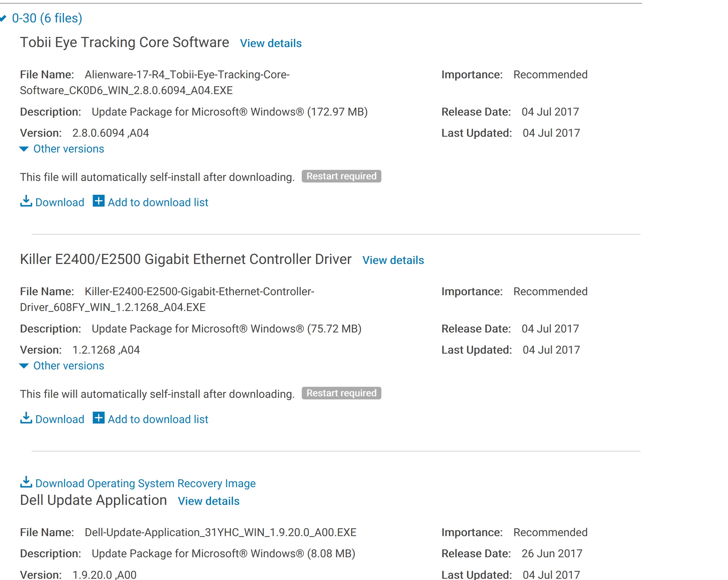728x580 pixels.
Task: Click Tobii Release Date 04 Jul 2017
Action: (x=550, y=112)
